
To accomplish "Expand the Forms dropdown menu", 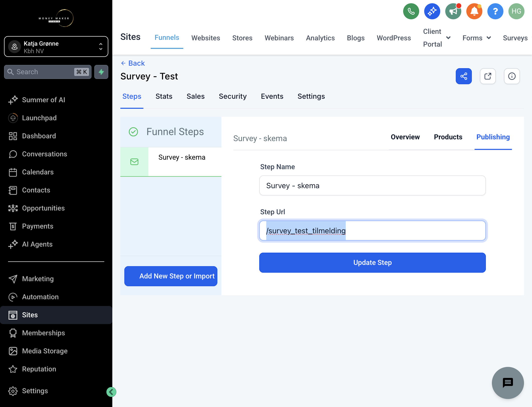I will coord(477,38).
